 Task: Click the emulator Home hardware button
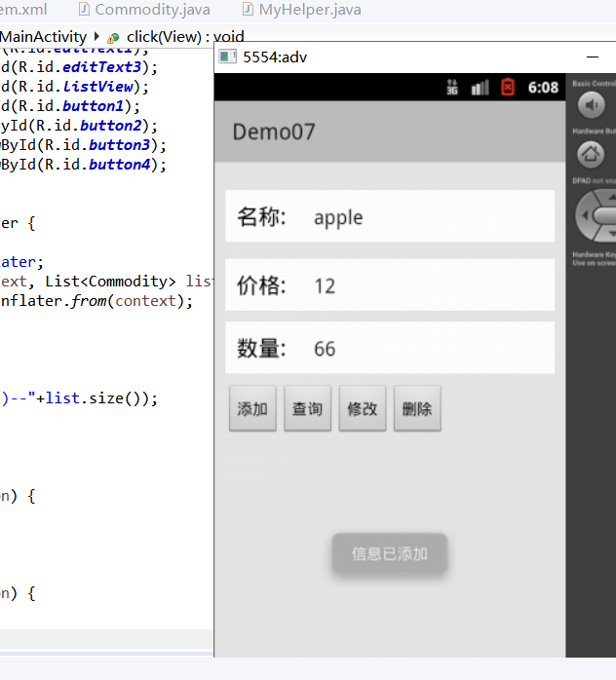pos(591,154)
